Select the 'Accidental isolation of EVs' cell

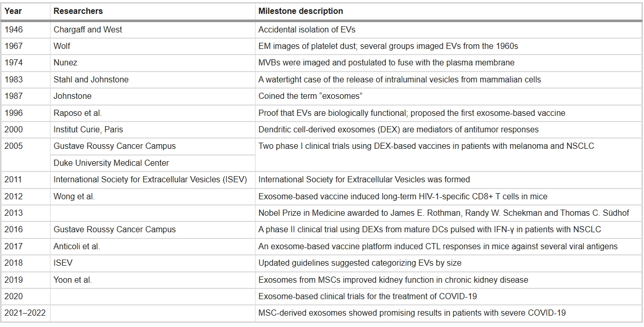pyautogui.click(x=307, y=29)
